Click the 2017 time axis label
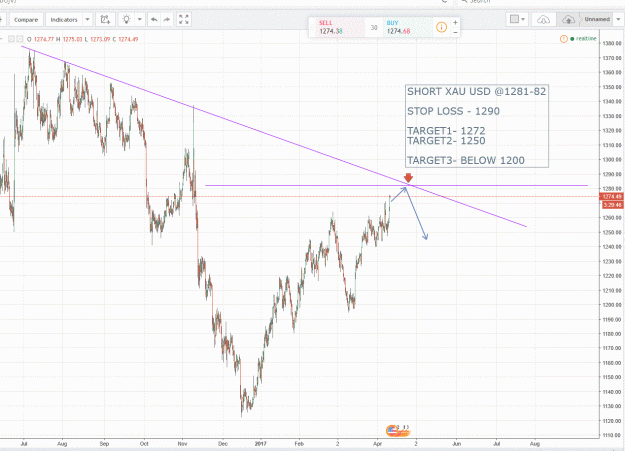 coord(260,443)
